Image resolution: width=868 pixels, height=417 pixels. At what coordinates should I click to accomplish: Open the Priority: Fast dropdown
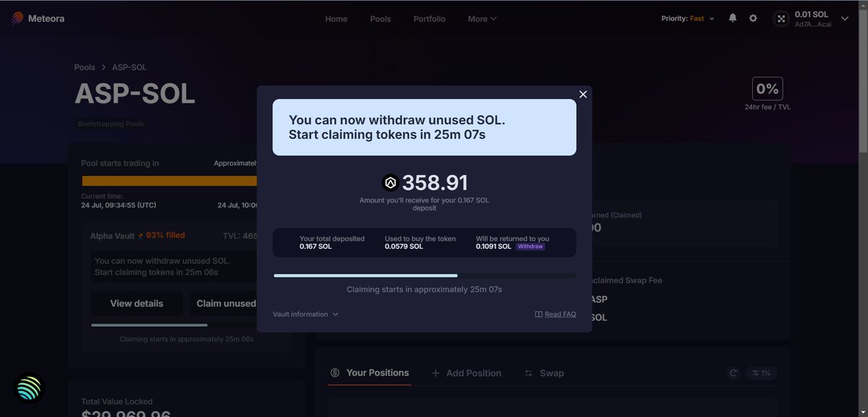click(x=688, y=19)
